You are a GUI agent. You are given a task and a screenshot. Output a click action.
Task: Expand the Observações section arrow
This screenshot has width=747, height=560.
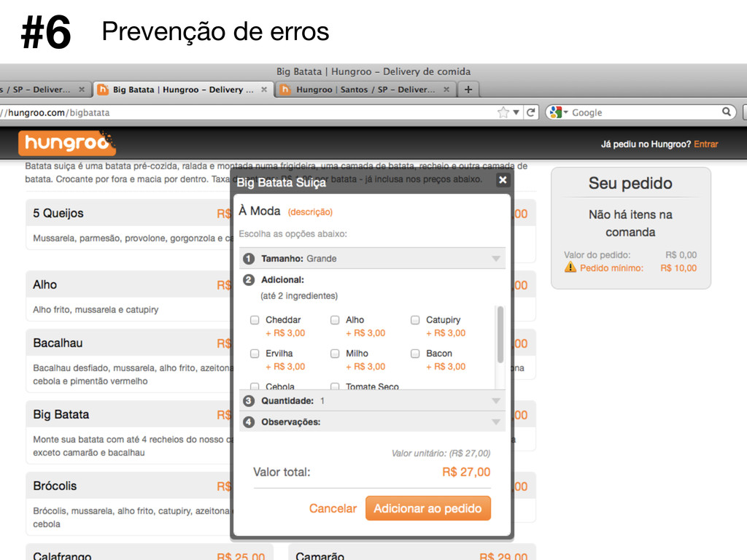pyautogui.click(x=496, y=422)
